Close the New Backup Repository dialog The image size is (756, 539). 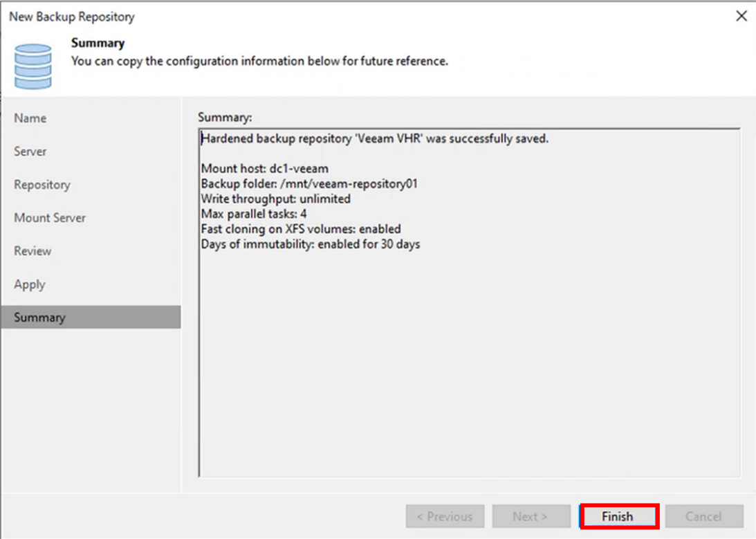tap(741, 16)
